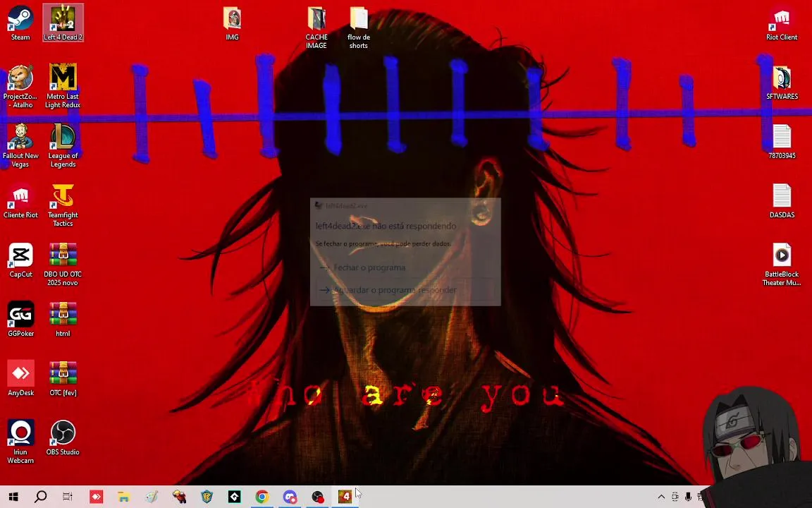
Task: Open the flow de shorts folder
Action: [358, 28]
